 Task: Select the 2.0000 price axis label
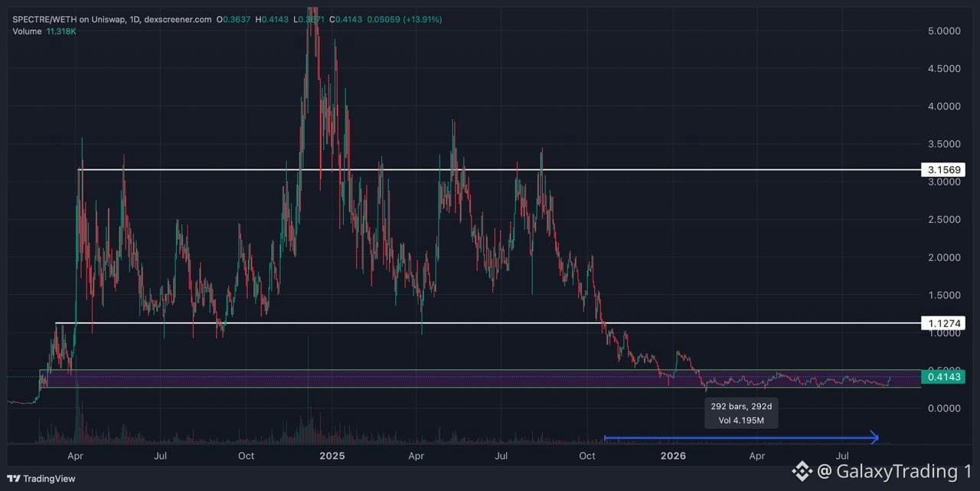943,257
